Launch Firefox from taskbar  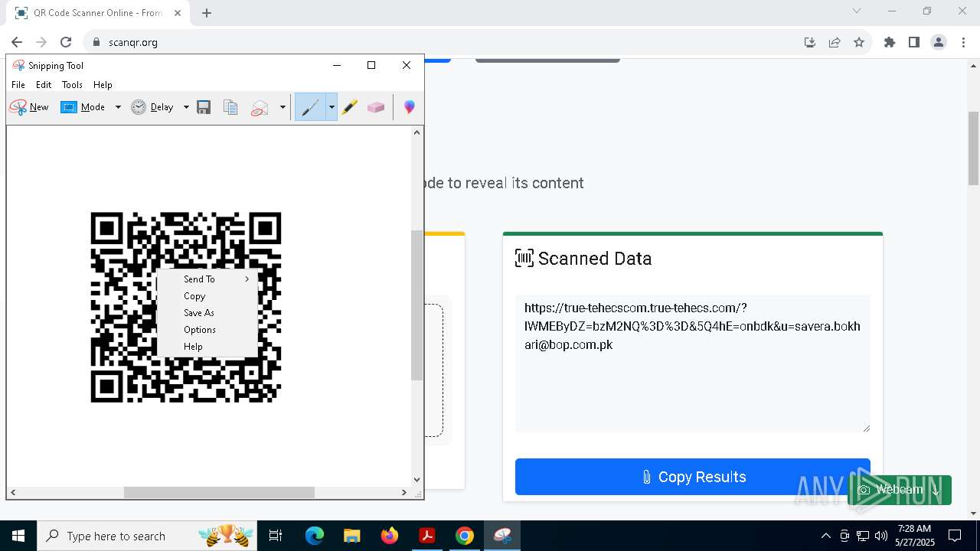pyautogui.click(x=390, y=536)
